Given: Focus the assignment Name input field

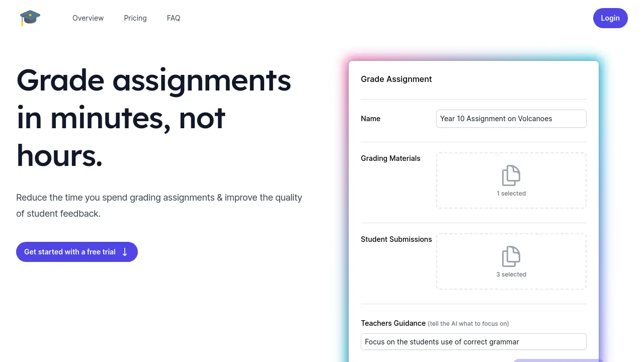Looking at the screenshot, I should click(511, 119).
